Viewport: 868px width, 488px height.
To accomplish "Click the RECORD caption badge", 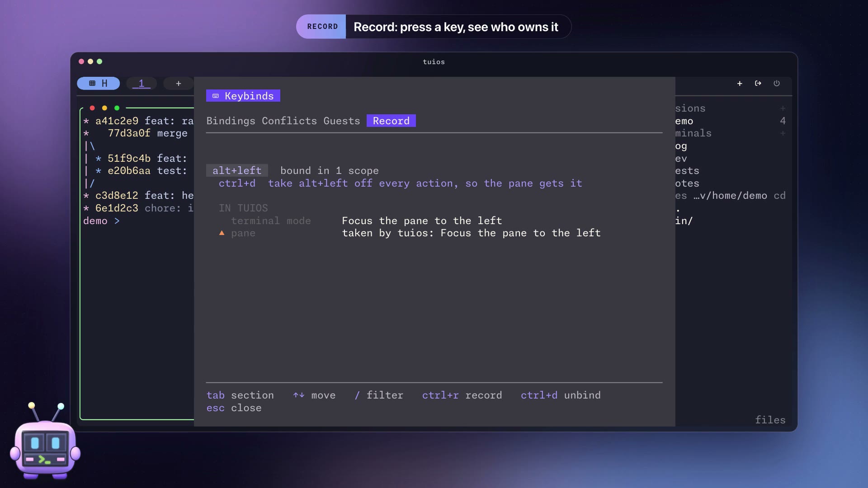I will tap(321, 27).
